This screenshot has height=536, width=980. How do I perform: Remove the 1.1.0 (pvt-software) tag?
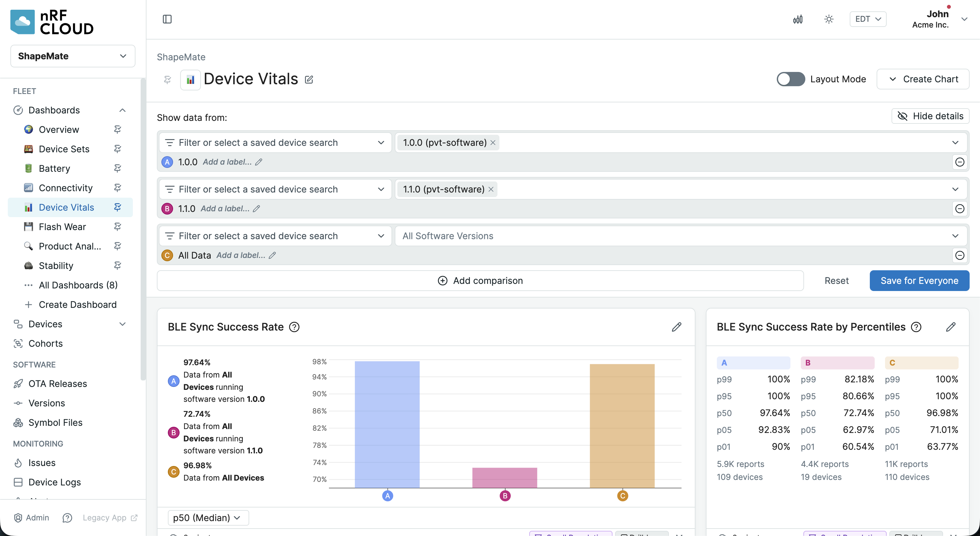tap(491, 189)
